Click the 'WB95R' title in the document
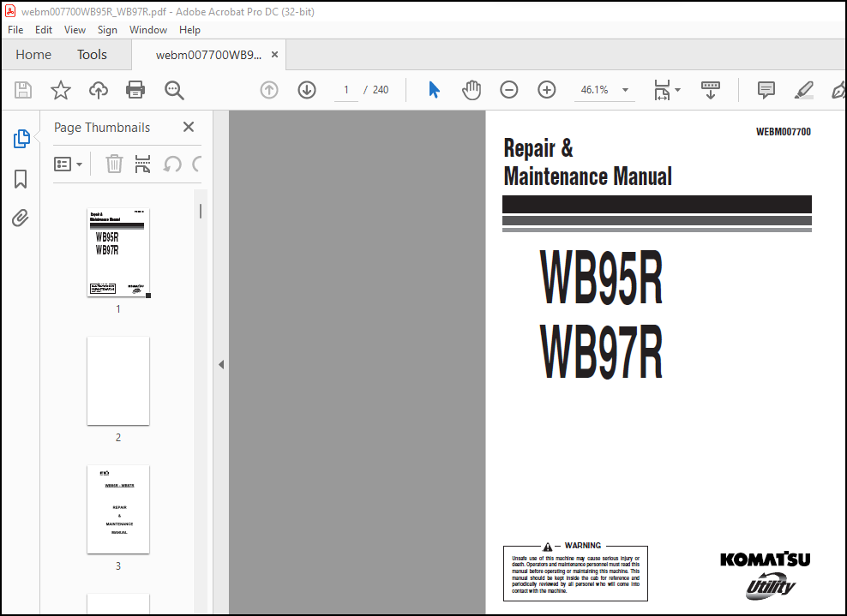Viewport: 847px width, 616px height. coord(601,278)
